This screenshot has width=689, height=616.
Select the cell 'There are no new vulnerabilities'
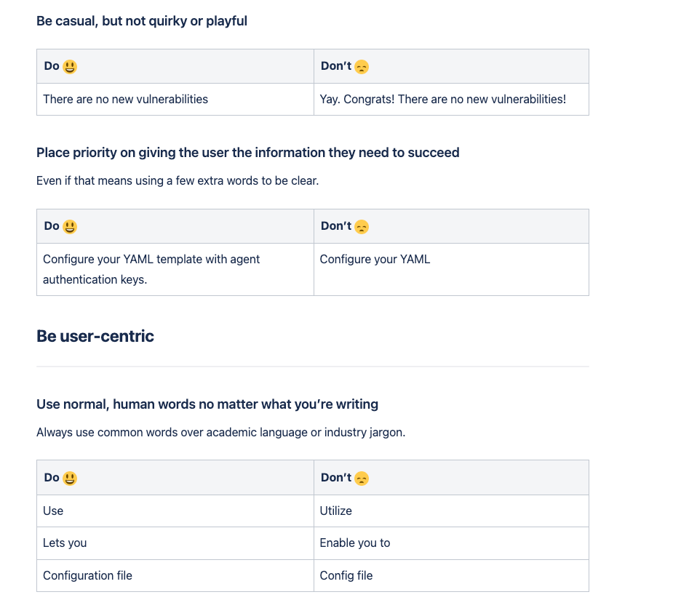coord(175,100)
